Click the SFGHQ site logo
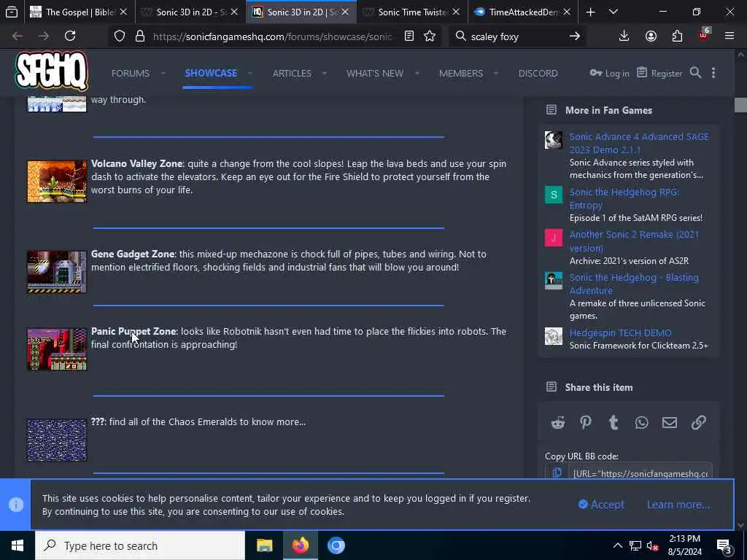 point(52,71)
